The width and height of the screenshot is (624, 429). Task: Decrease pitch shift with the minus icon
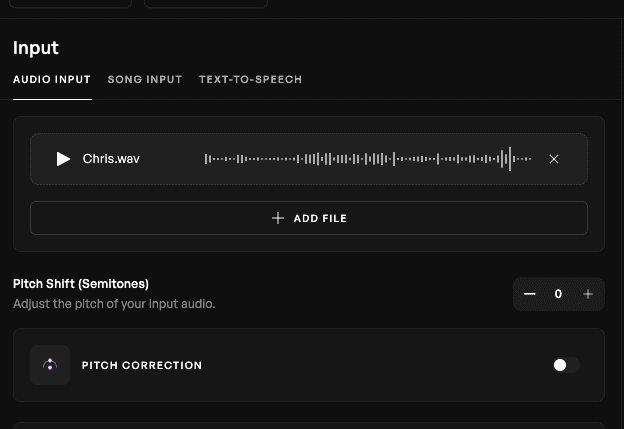[530, 294]
